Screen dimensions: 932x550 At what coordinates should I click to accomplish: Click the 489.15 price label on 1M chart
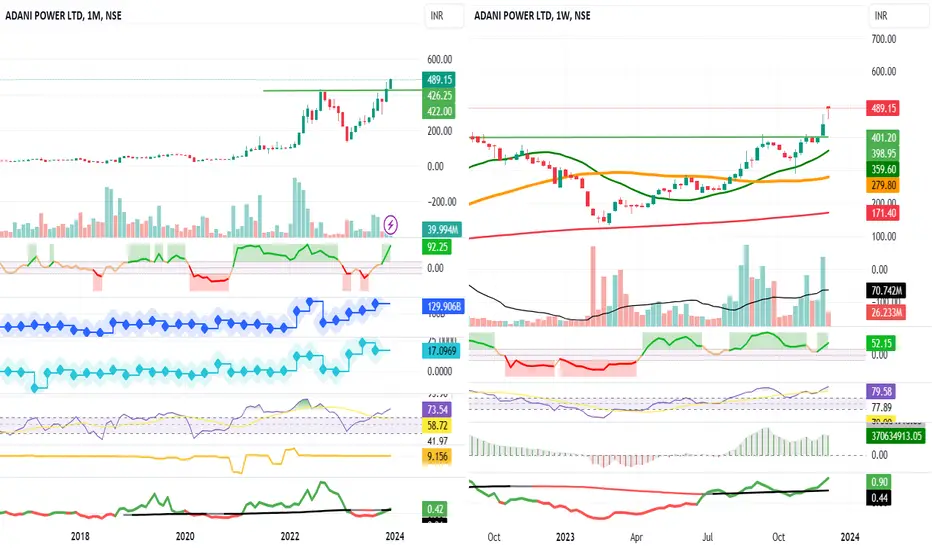pos(439,80)
